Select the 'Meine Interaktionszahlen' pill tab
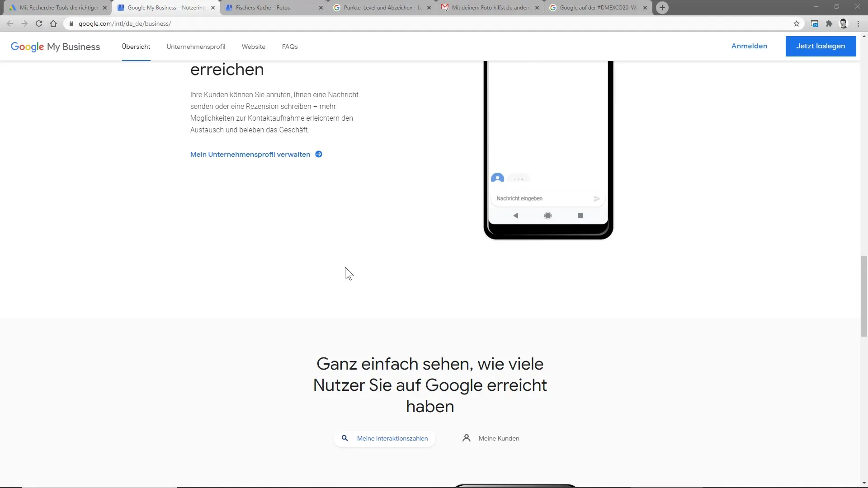868x488 pixels. pyautogui.click(x=384, y=438)
